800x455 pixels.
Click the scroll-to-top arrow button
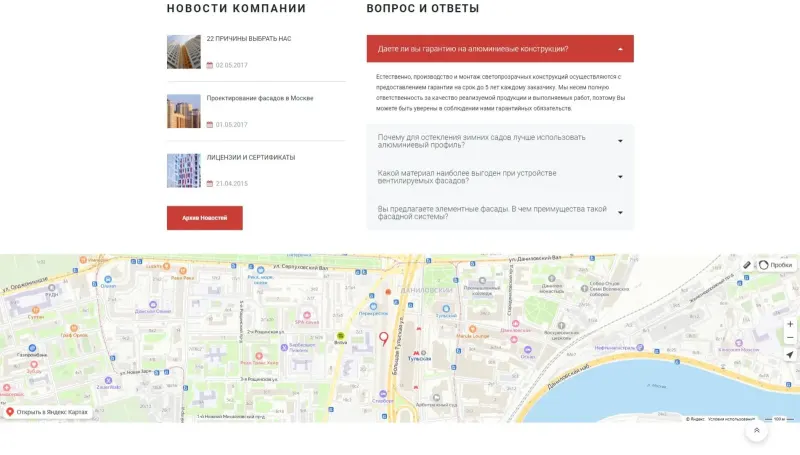[757, 431]
